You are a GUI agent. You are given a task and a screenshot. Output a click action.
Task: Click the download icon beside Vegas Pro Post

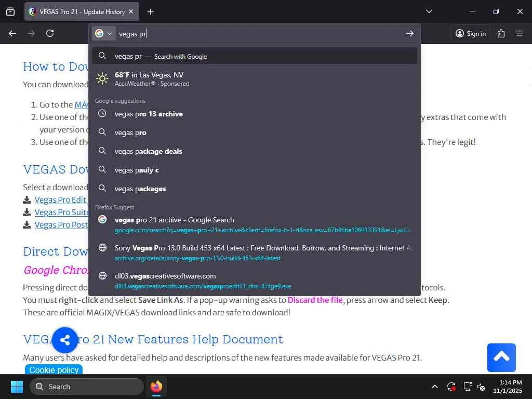27,225
